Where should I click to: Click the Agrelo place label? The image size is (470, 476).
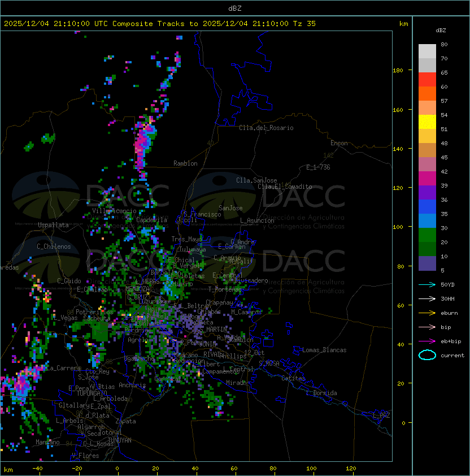pyautogui.click(x=137, y=340)
